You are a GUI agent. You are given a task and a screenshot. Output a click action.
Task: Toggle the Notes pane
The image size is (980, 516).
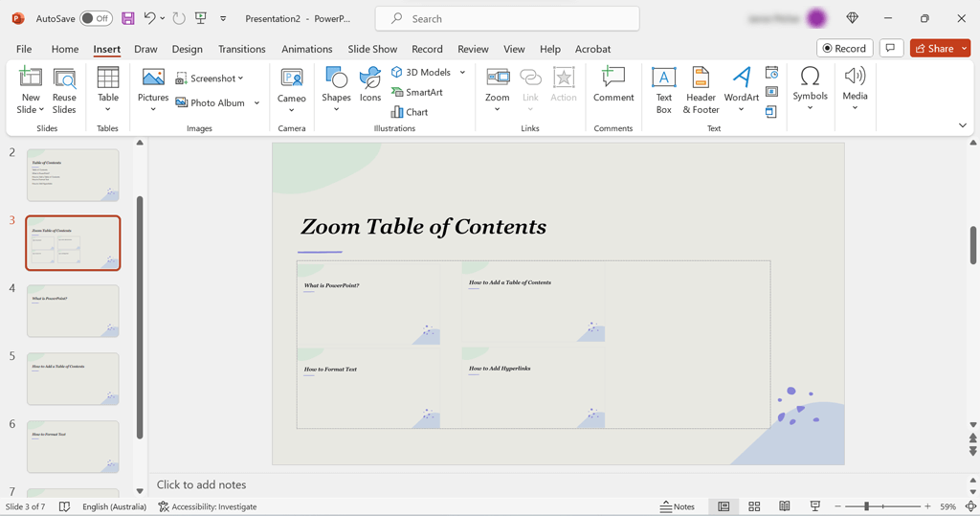point(678,506)
